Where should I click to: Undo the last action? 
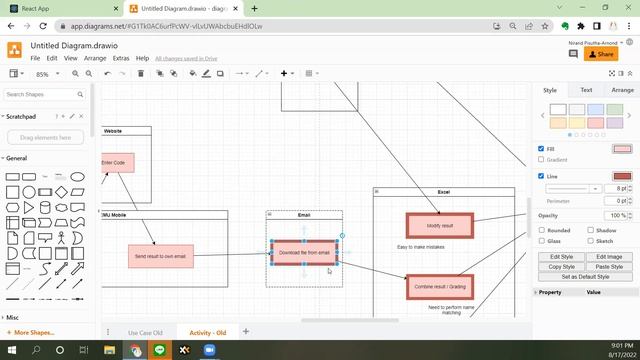(x=107, y=73)
